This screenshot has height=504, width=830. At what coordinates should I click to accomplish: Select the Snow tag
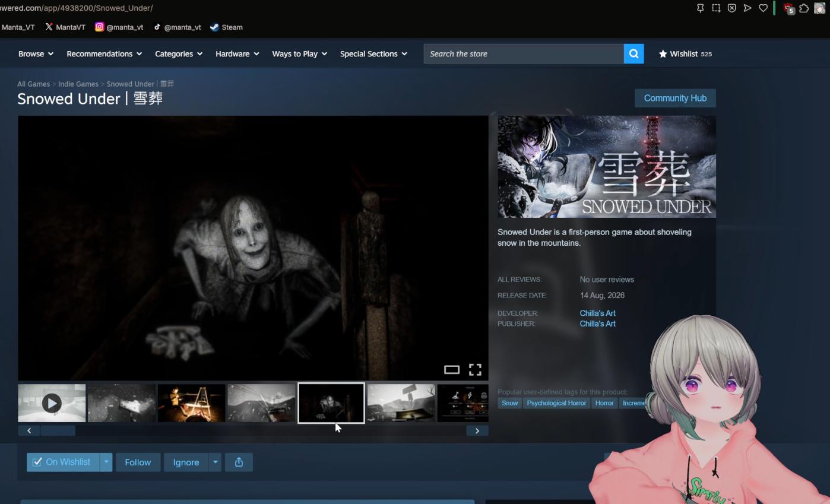tap(509, 403)
